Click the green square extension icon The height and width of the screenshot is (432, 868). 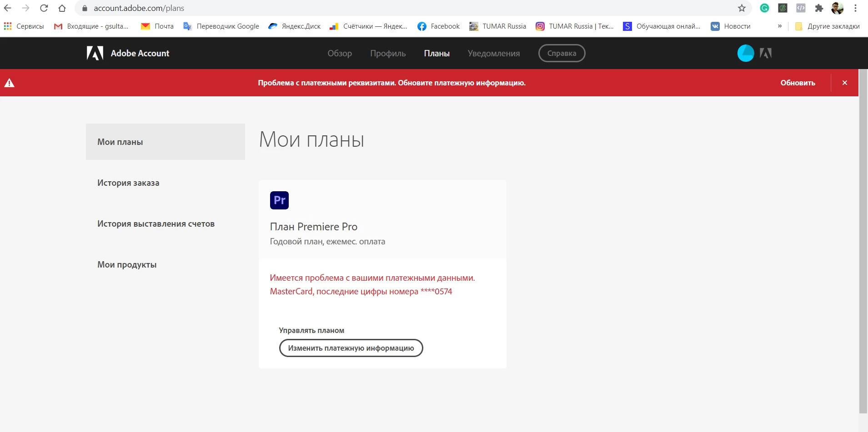(783, 8)
